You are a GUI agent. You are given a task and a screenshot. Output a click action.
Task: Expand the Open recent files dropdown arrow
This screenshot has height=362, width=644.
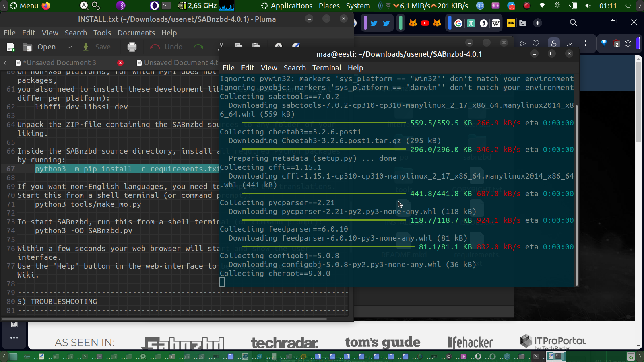pyautogui.click(x=69, y=47)
